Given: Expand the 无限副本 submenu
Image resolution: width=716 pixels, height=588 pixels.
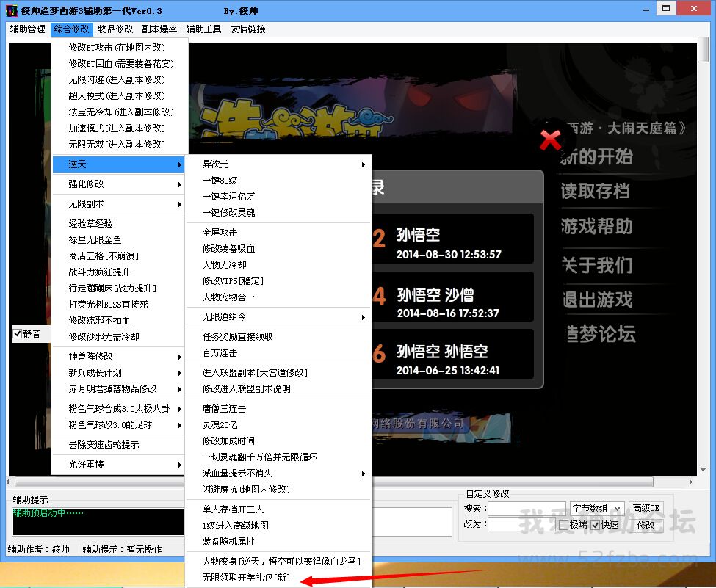Looking at the screenshot, I should (x=118, y=204).
